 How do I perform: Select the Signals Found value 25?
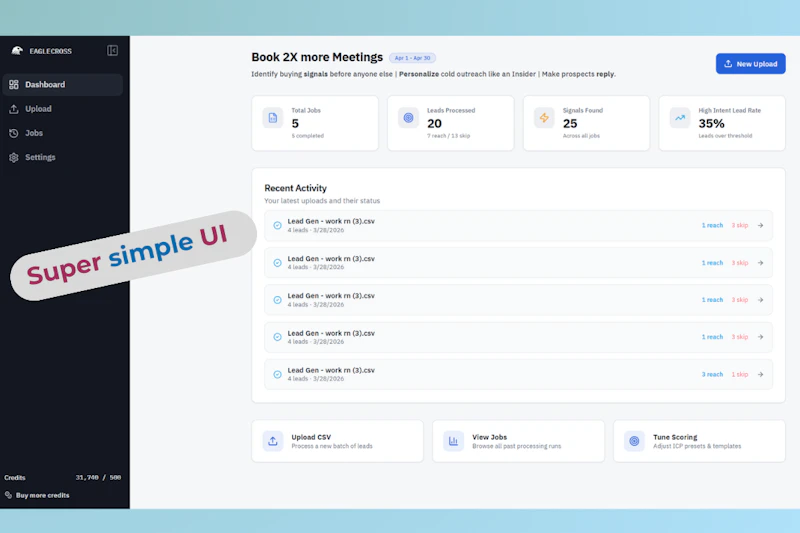pyautogui.click(x=570, y=123)
